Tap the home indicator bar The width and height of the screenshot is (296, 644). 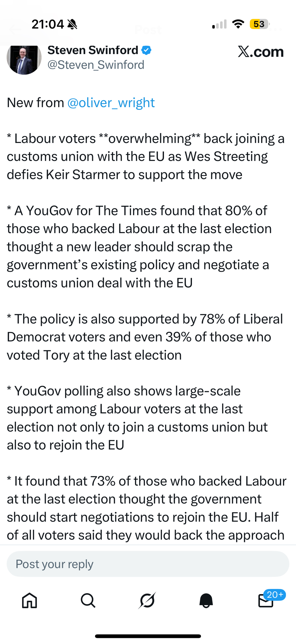[x=148, y=636]
